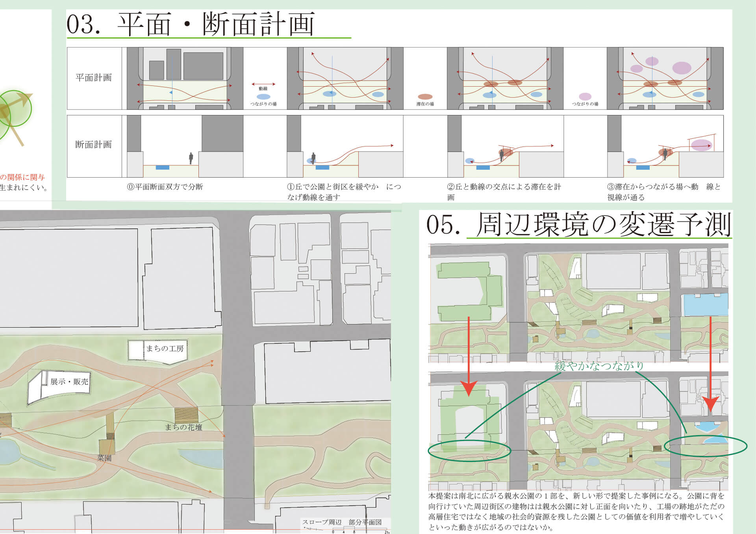Viewport: 756px width, 534px height.
Task: Click the 05. 周辺環境の変遷予測 heading
Action: 578,225
